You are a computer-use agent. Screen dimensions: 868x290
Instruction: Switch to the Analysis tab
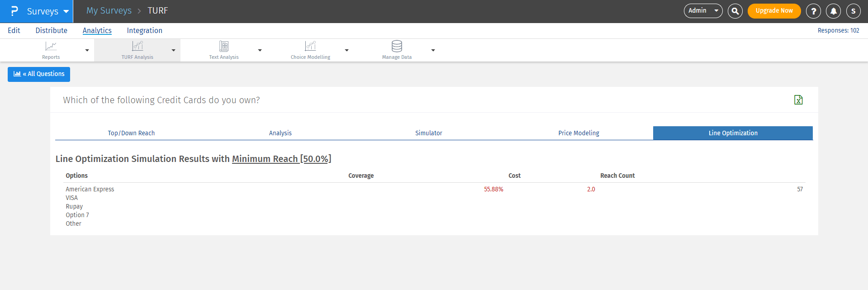(x=280, y=133)
